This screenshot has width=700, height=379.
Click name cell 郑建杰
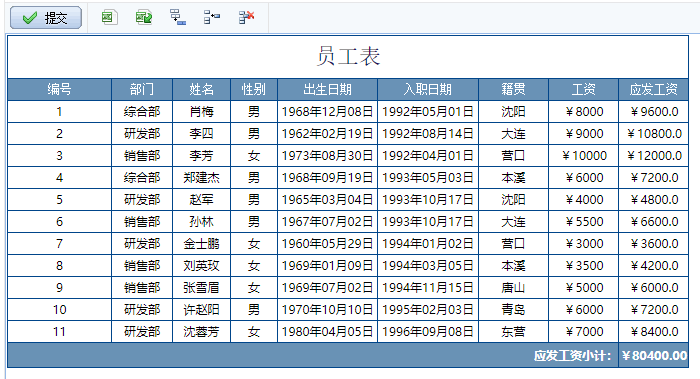201,178
